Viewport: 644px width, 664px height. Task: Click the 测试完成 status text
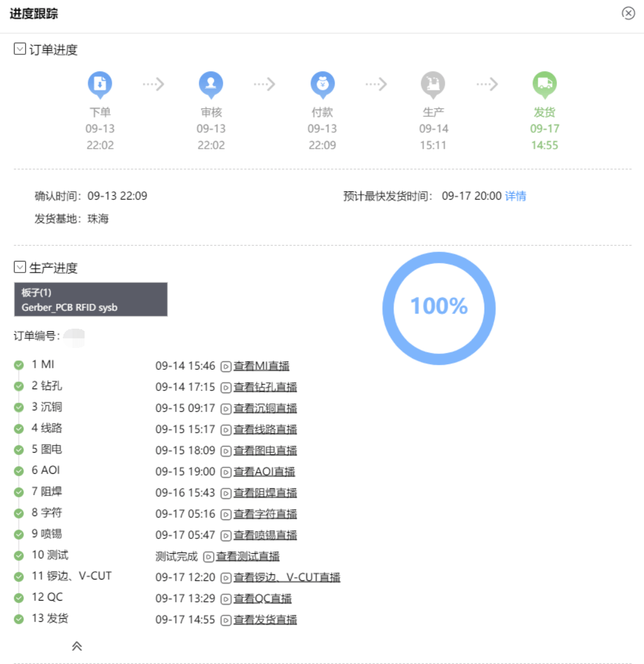tap(176, 556)
